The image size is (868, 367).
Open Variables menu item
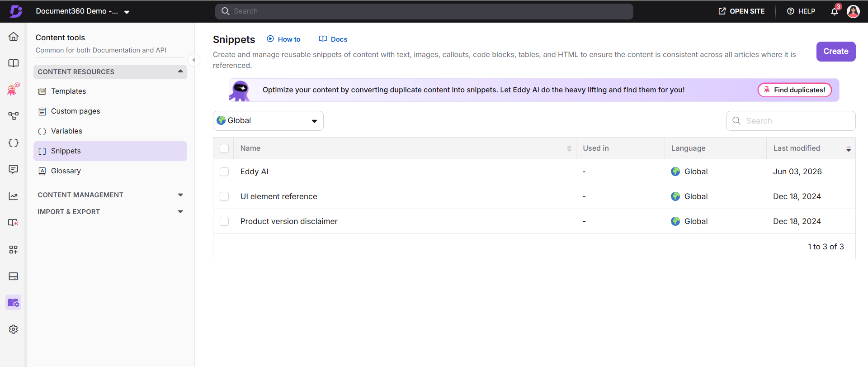(x=110, y=131)
